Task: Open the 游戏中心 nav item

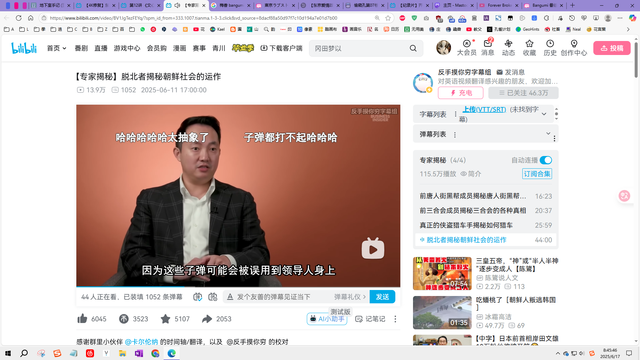Action: coord(127,48)
